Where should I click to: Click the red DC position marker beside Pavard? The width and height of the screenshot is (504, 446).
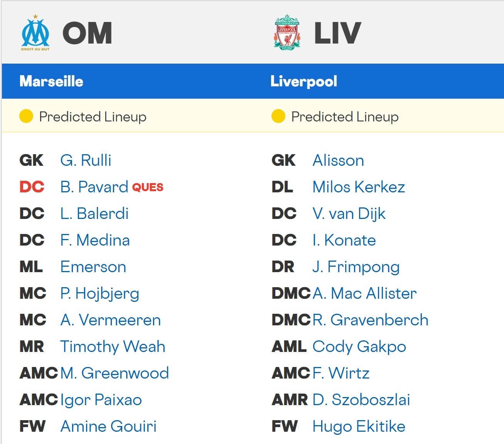click(32, 187)
